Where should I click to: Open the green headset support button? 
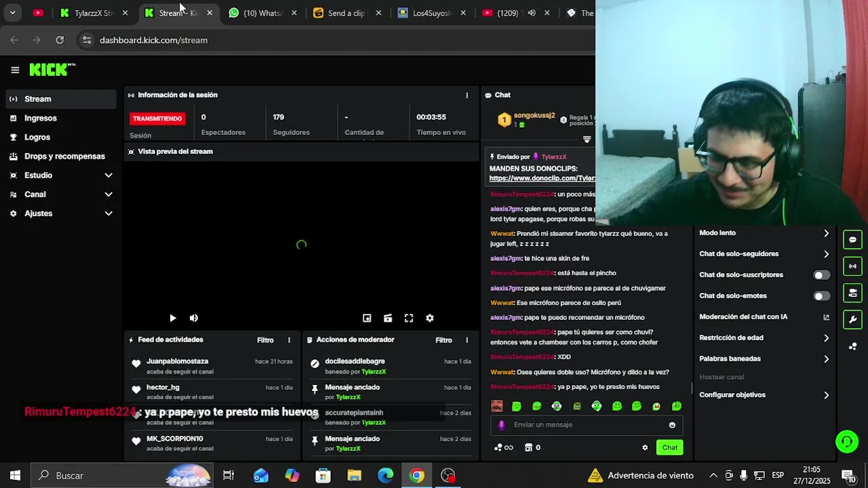(x=846, y=442)
